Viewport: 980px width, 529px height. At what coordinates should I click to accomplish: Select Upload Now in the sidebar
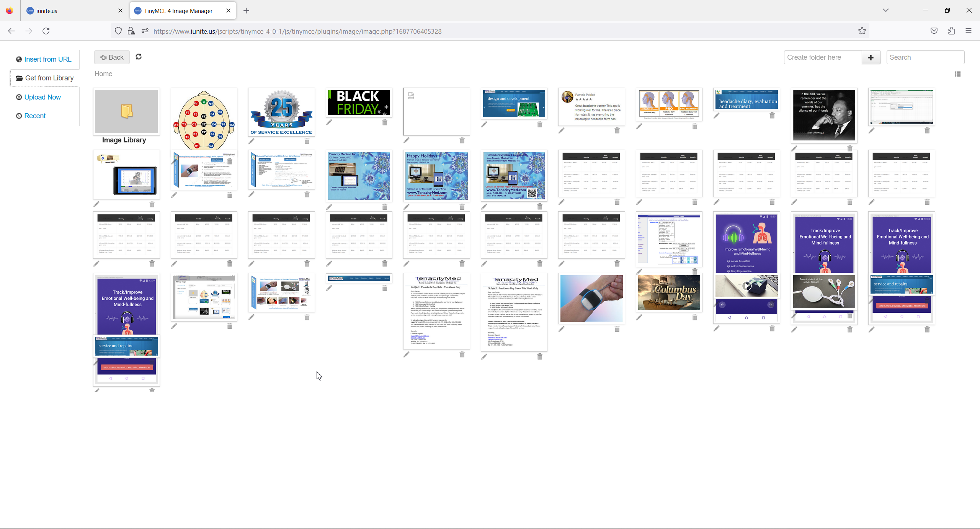tap(42, 97)
